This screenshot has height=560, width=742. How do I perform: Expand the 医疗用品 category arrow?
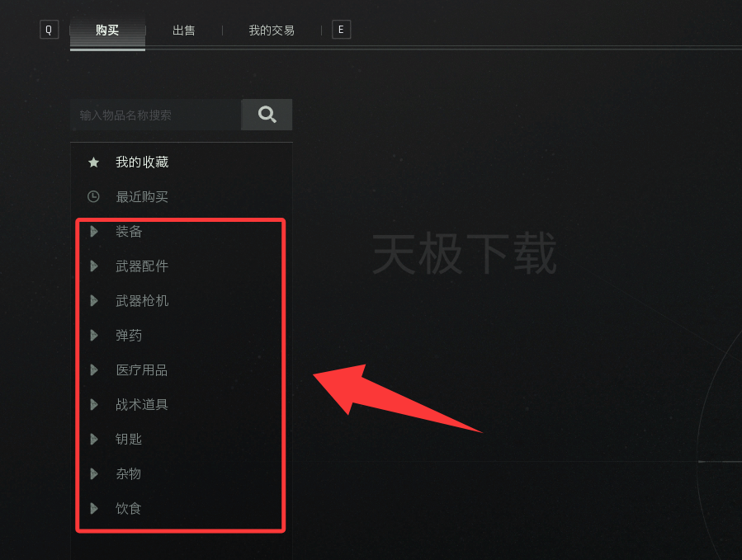(x=94, y=369)
